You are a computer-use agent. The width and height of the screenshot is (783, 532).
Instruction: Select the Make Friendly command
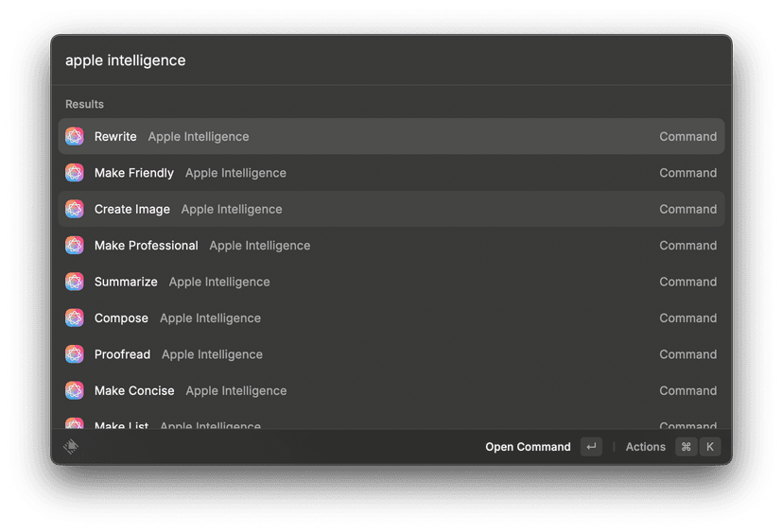[391, 173]
